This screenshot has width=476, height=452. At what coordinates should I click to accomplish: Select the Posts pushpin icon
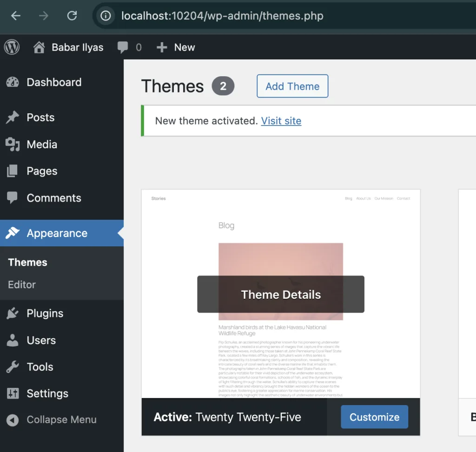(x=13, y=118)
